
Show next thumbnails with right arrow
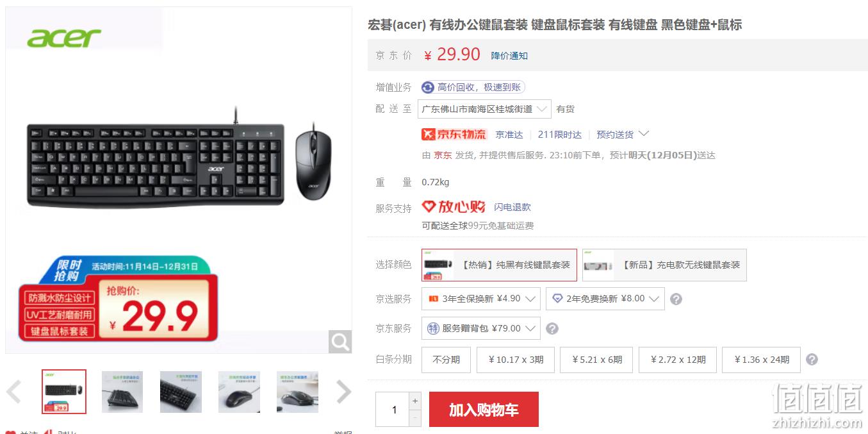[x=344, y=392]
